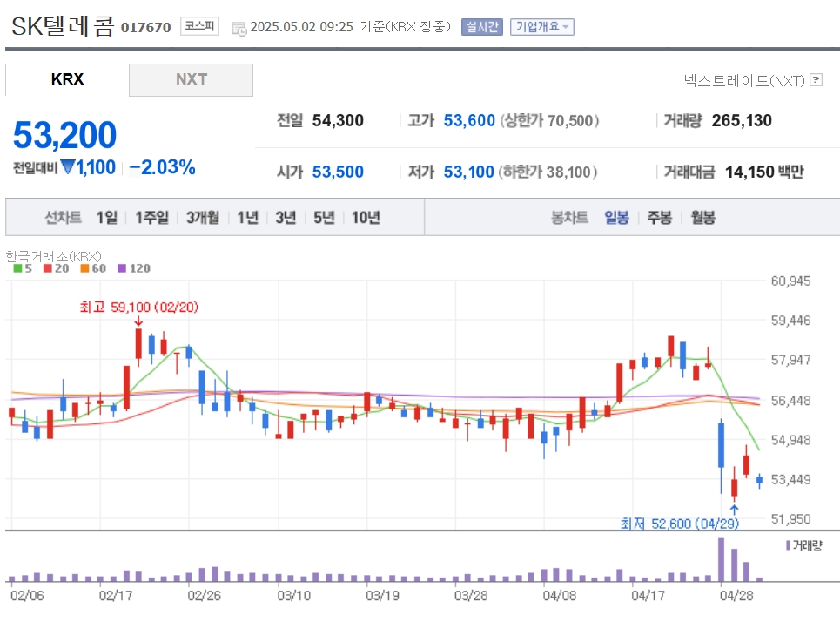840x622 pixels.
Task: Click the volume value 265,130
Action: click(742, 120)
